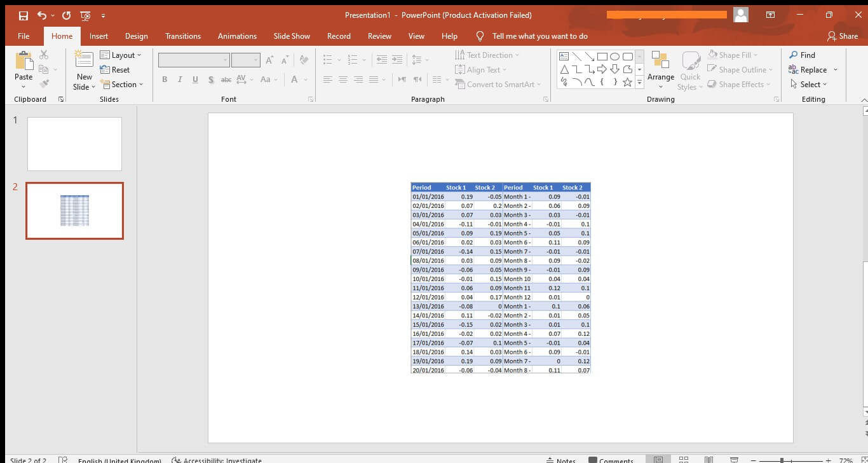
Task: Click Accessibility: Investigate in status bar
Action: coord(217,459)
